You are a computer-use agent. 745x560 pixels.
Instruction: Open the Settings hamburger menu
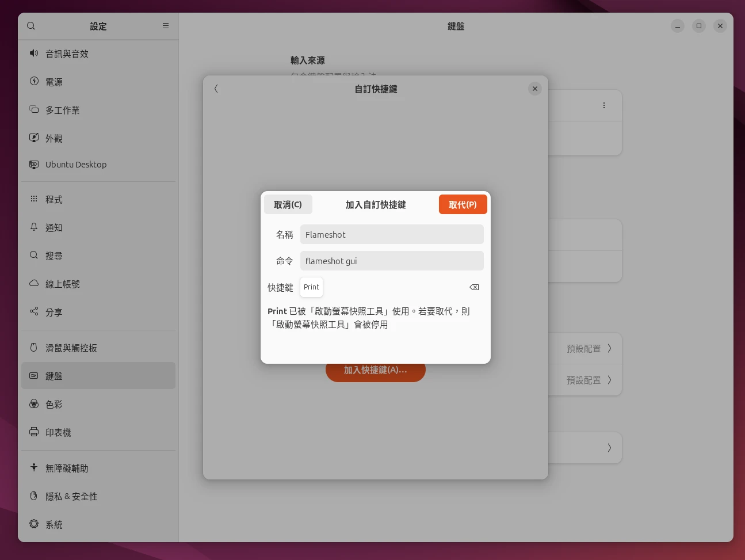pyautogui.click(x=166, y=26)
